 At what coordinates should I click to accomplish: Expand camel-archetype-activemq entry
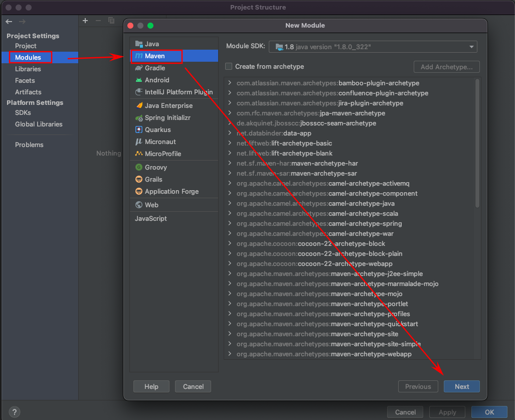[230, 183]
